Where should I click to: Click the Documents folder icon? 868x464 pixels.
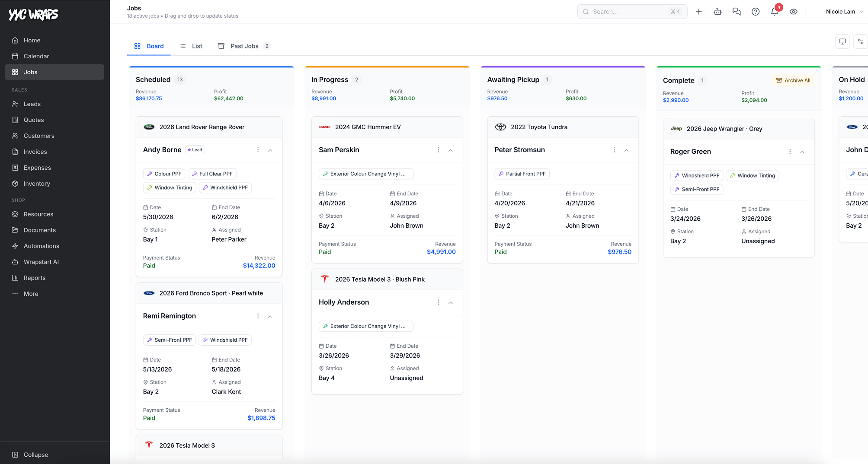pos(15,230)
